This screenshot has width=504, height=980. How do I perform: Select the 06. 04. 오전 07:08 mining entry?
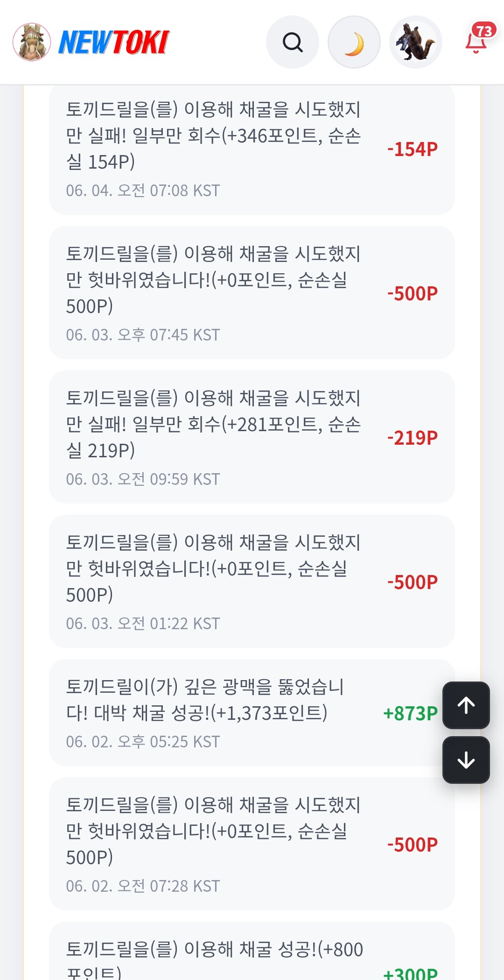(252, 150)
